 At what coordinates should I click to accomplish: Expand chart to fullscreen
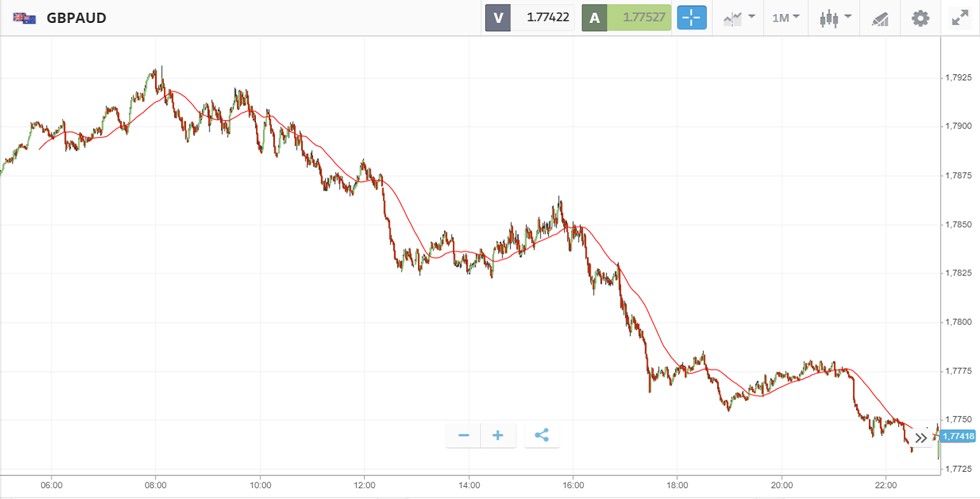tap(960, 18)
